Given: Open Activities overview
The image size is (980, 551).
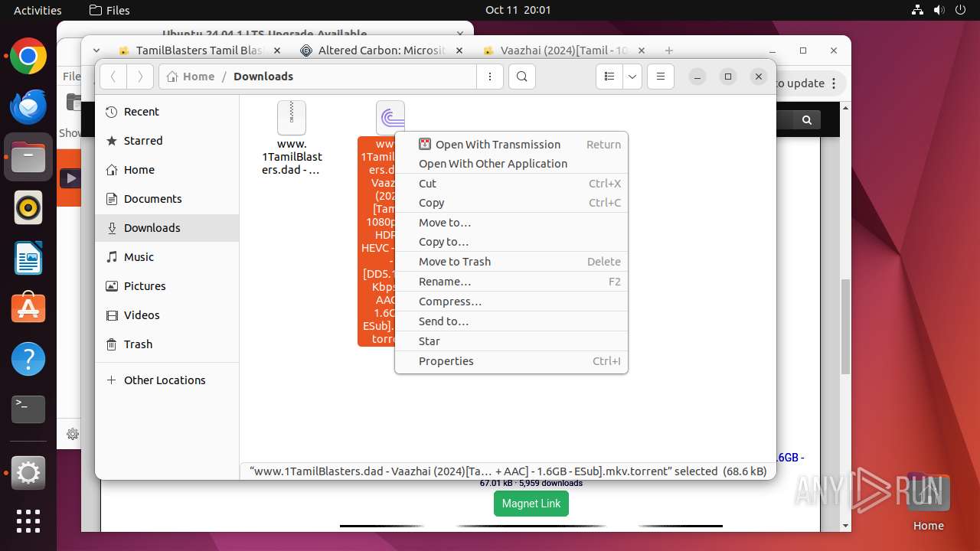Looking at the screenshot, I should (x=38, y=10).
